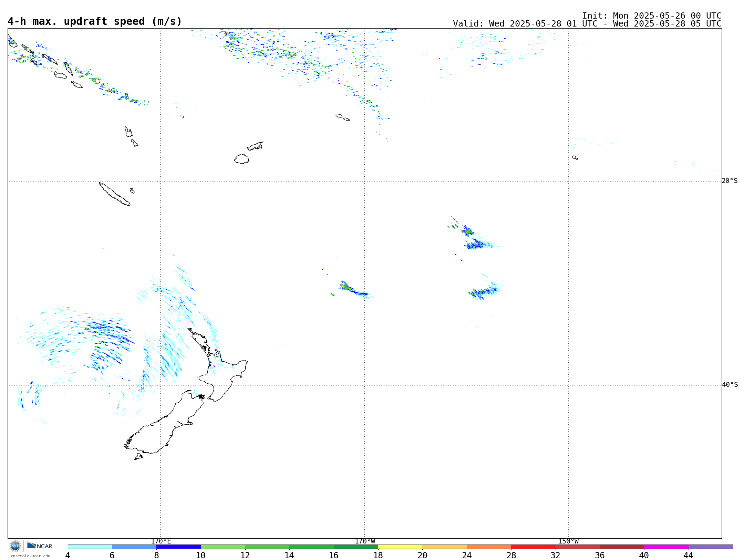Click the colorbar tick label 10
This screenshot has width=744, height=560.
coord(201,555)
